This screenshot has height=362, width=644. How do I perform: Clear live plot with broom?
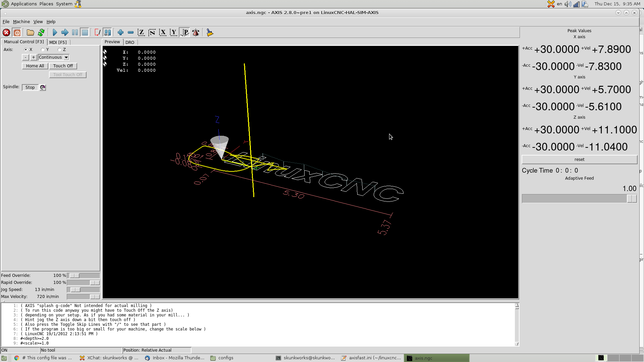click(x=210, y=33)
